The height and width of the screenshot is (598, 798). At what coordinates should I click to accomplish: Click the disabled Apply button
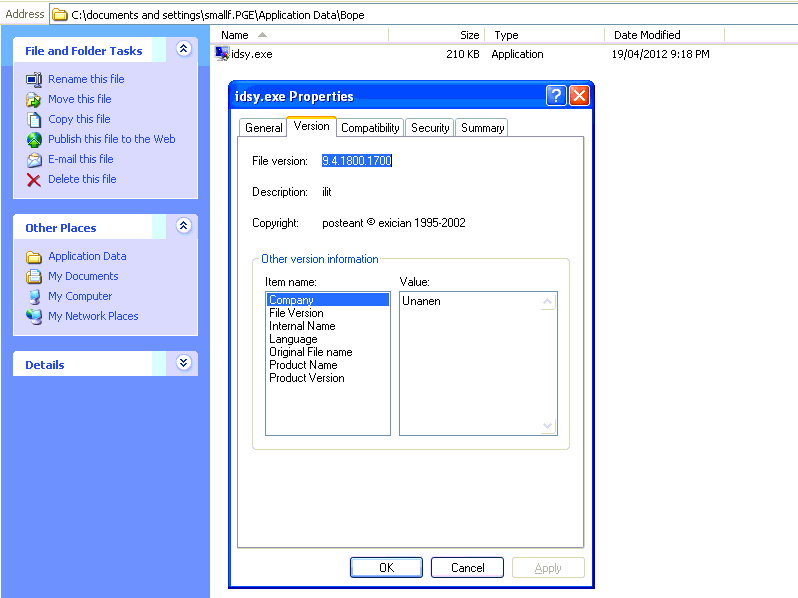[x=548, y=567]
